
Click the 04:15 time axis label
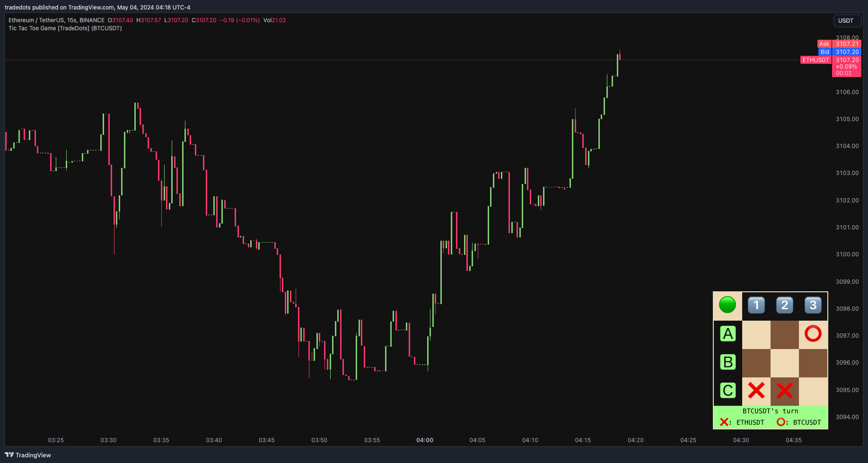pyautogui.click(x=583, y=440)
